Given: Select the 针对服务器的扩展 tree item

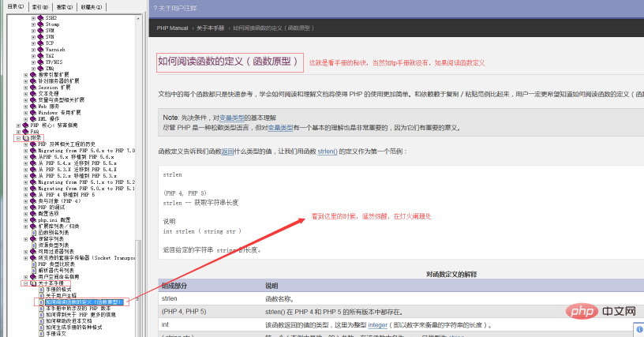Looking at the screenshot, I should point(58,81).
